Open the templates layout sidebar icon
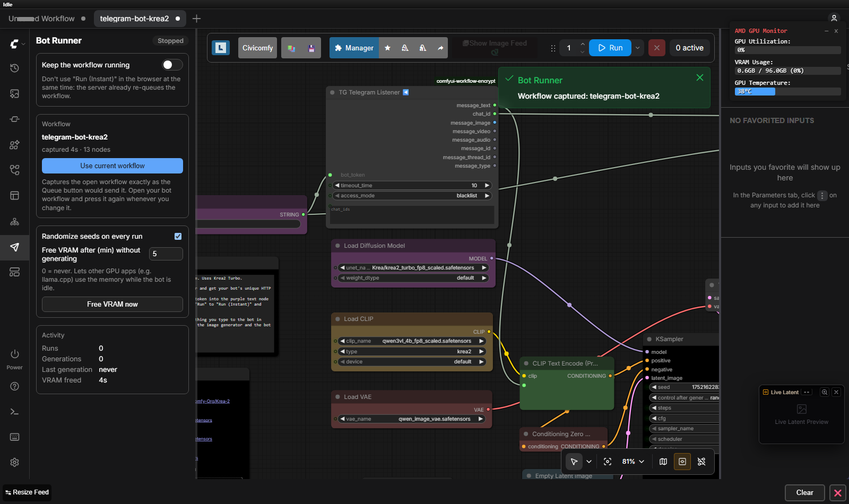 coord(14,196)
